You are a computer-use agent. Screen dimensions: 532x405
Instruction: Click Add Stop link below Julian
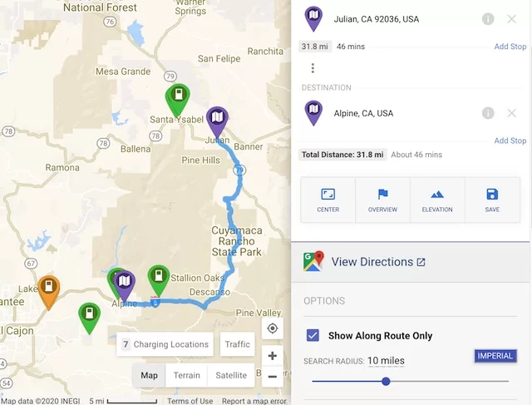pos(510,47)
